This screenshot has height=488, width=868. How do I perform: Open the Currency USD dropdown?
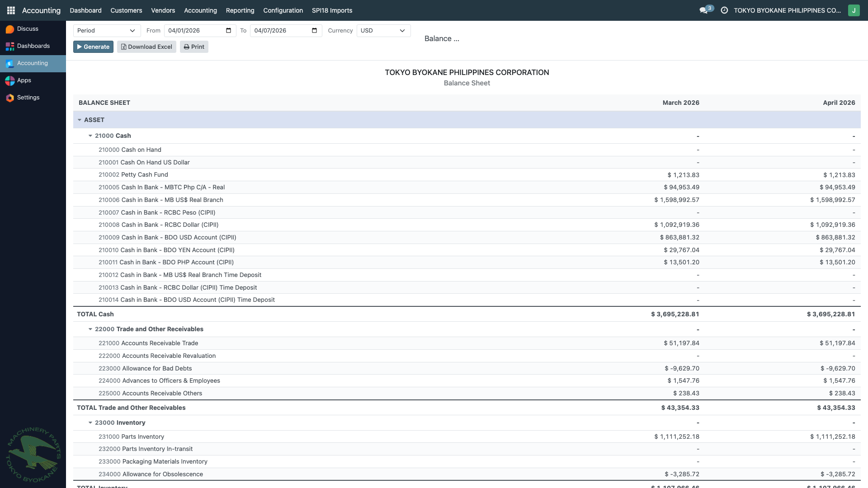pyautogui.click(x=383, y=31)
